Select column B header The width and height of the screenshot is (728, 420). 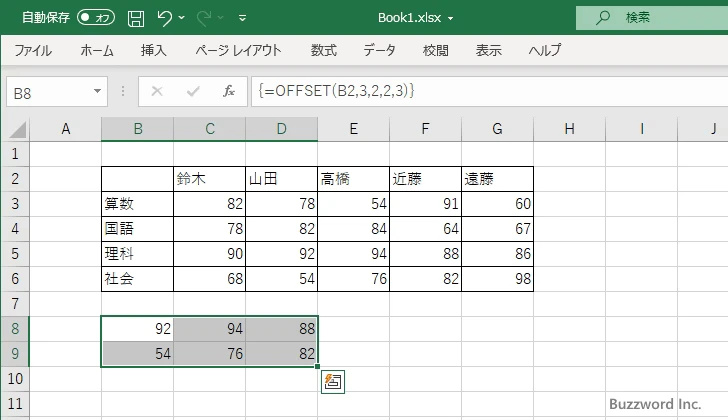point(137,129)
